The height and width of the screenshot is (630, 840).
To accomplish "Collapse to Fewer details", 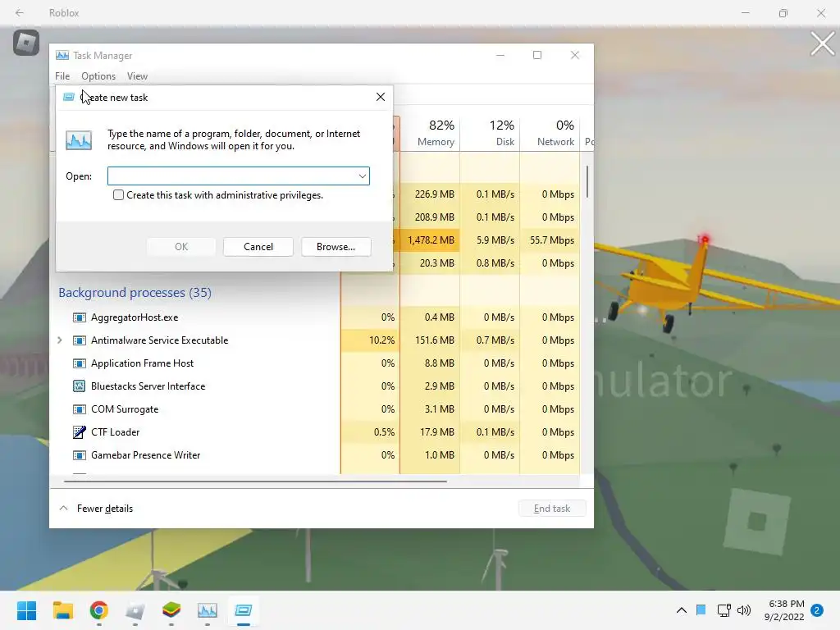I will coord(97,509).
